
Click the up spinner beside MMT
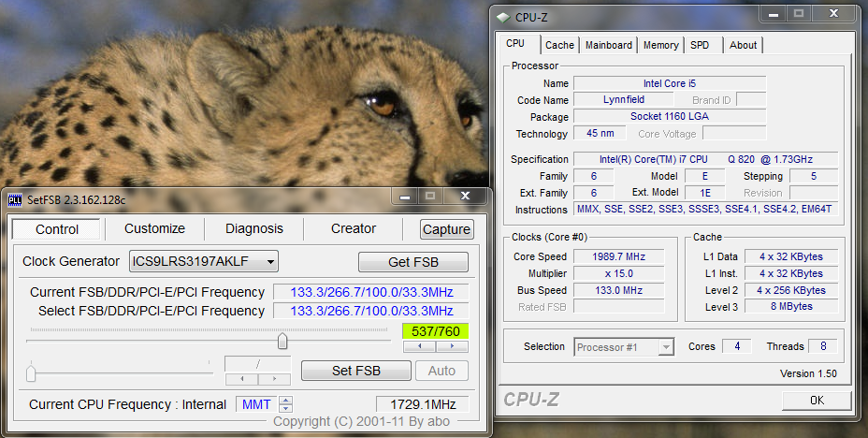tap(286, 401)
